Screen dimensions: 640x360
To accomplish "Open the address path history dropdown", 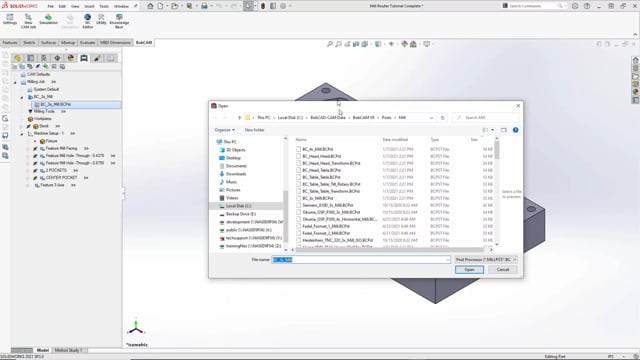I will [x=431, y=118].
